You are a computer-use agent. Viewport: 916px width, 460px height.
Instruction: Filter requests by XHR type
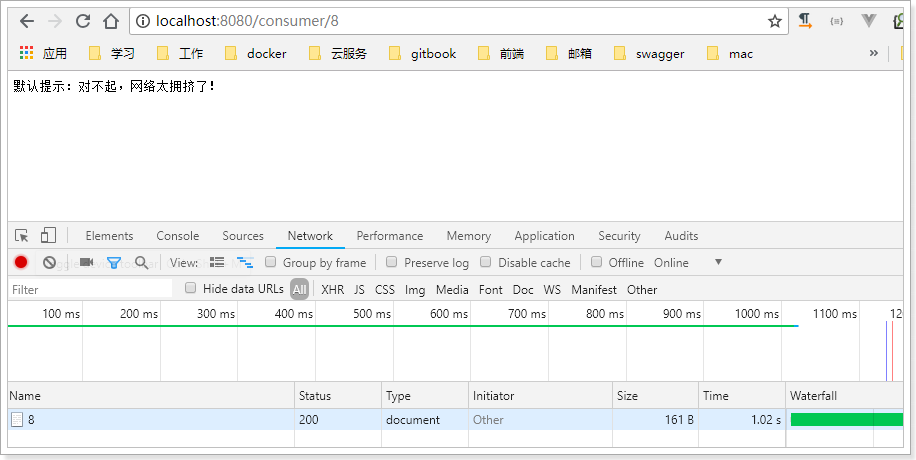(x=332, y=290)
